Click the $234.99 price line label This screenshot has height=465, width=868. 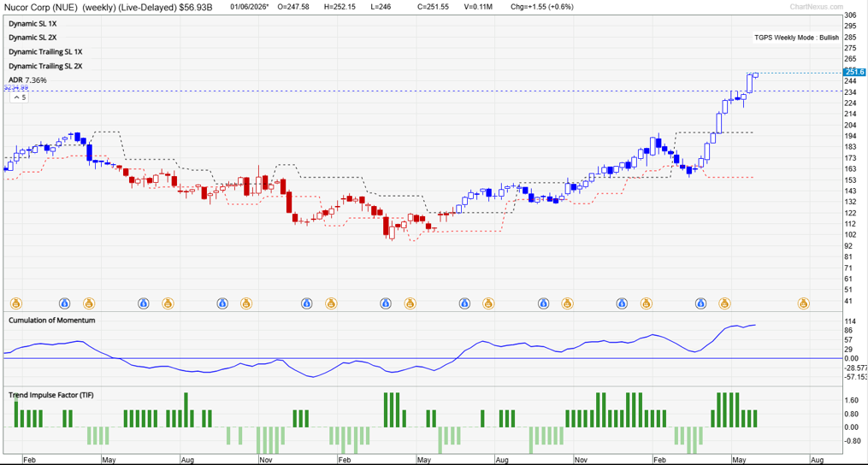pyautogui.click(x=15, y=87)
